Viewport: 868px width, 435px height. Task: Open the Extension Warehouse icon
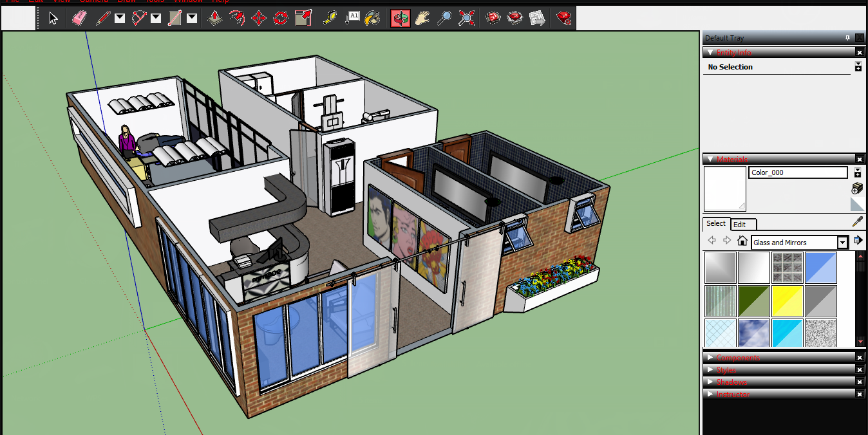click(x=515, y=18)
